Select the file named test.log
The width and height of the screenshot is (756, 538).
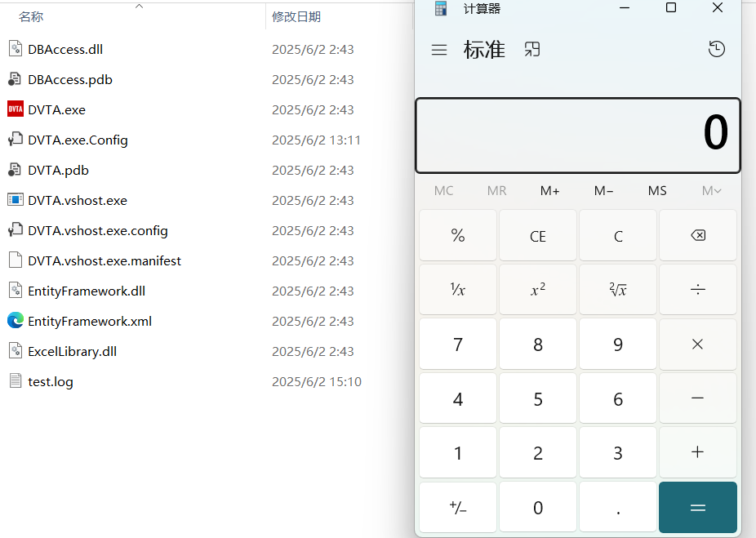[x=51, y=382]
